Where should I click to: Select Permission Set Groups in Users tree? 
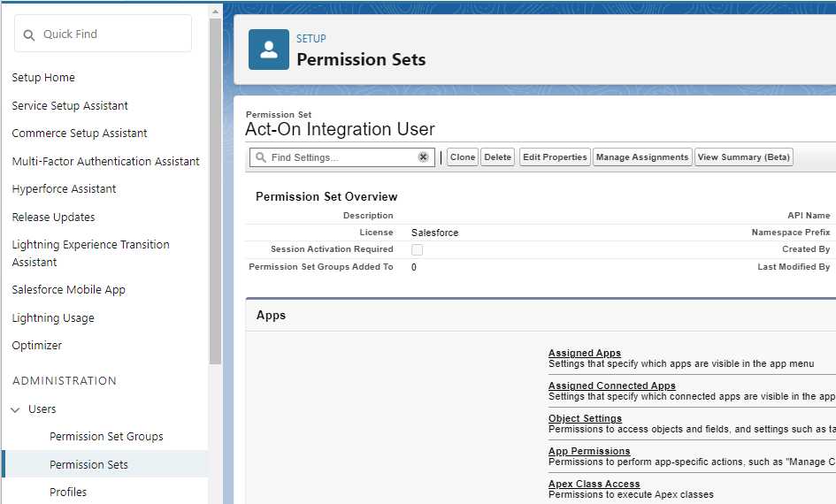click(x=107, y=436)
